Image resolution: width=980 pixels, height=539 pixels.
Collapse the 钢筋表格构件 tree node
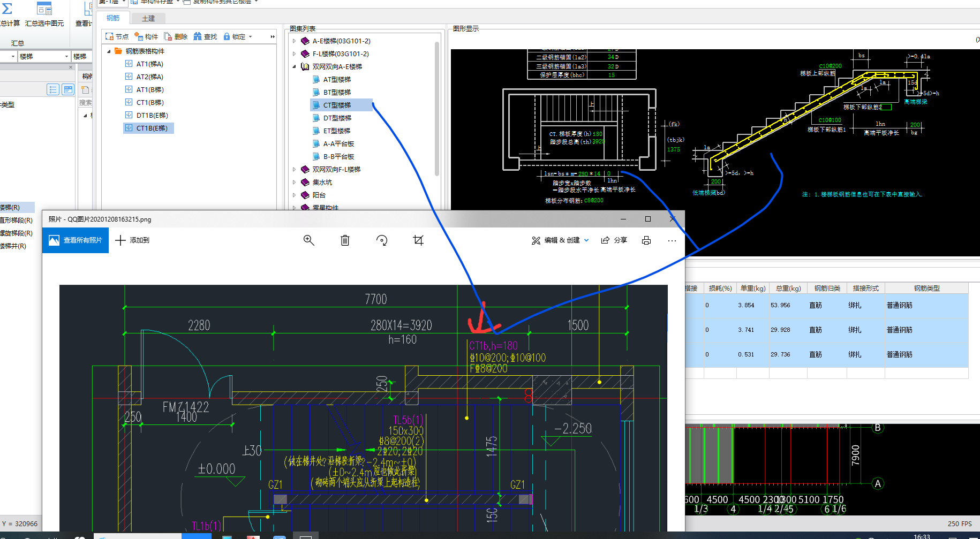[x=109, y=51]
